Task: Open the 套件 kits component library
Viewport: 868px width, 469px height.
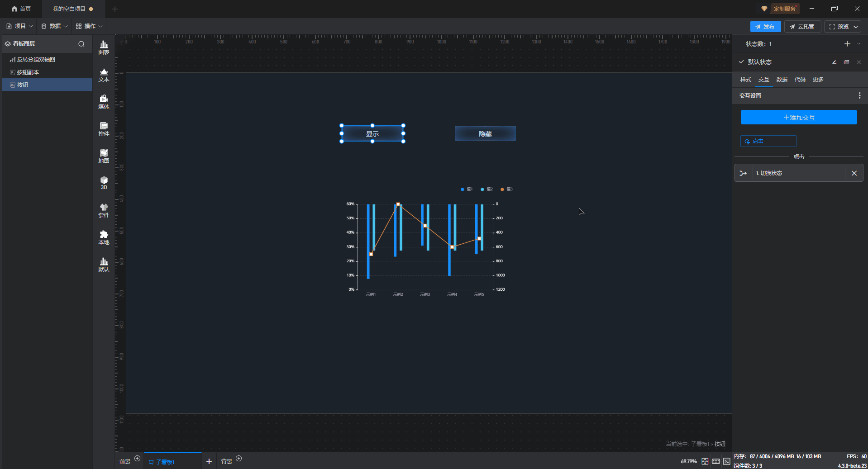Action: (104, 210)
